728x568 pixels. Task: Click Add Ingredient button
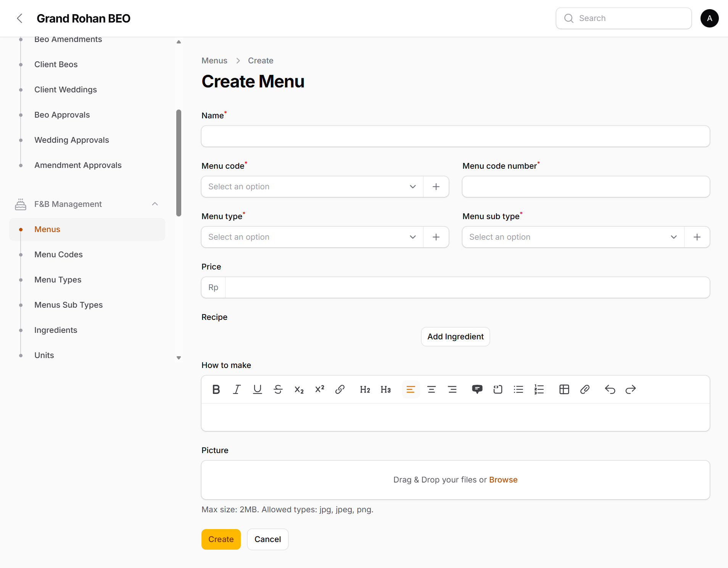[456, 337]
